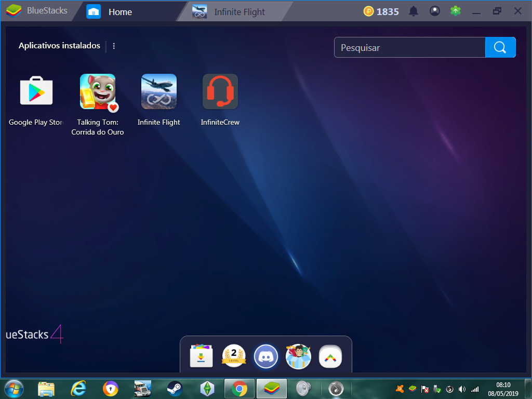Open the white arrow help center dock icon
The width and height of the screenshot is (532, 399).
330,356
